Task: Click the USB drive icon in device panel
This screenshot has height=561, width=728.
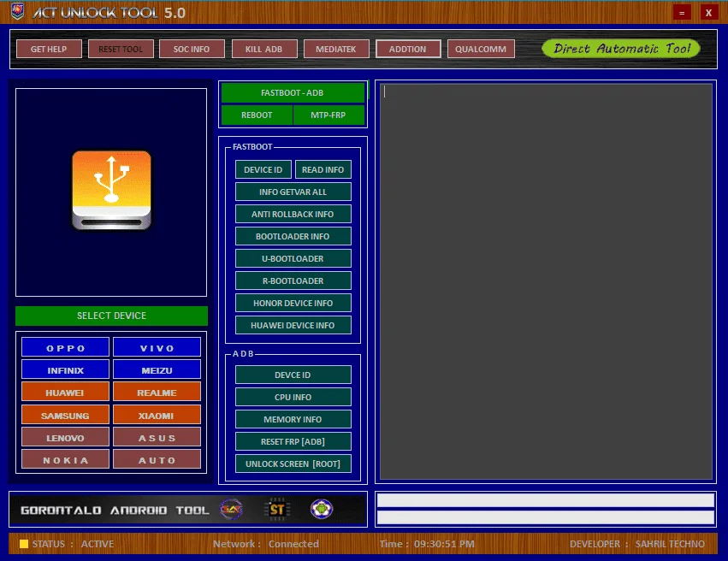Action: click(x=111, y=190)
